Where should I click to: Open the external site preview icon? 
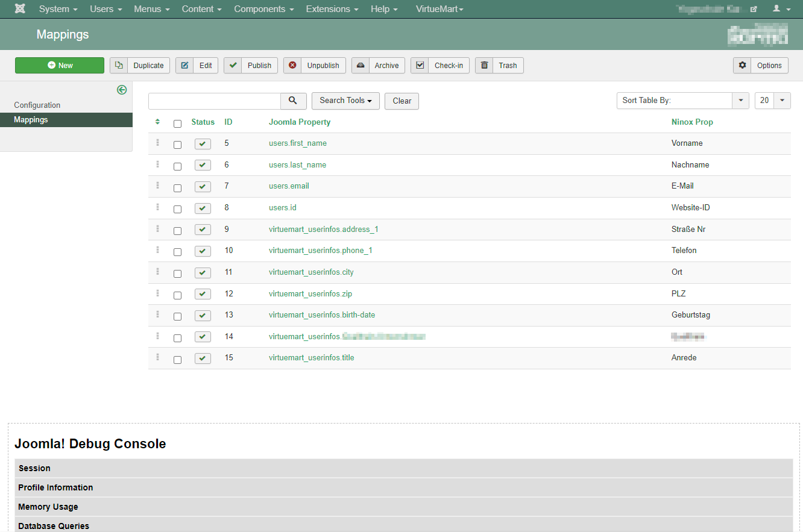[754, 9]
